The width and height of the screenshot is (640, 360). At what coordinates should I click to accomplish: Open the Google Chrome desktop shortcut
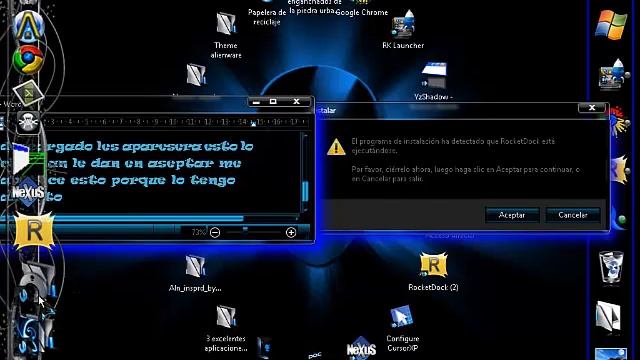click(x=361, y=9)
